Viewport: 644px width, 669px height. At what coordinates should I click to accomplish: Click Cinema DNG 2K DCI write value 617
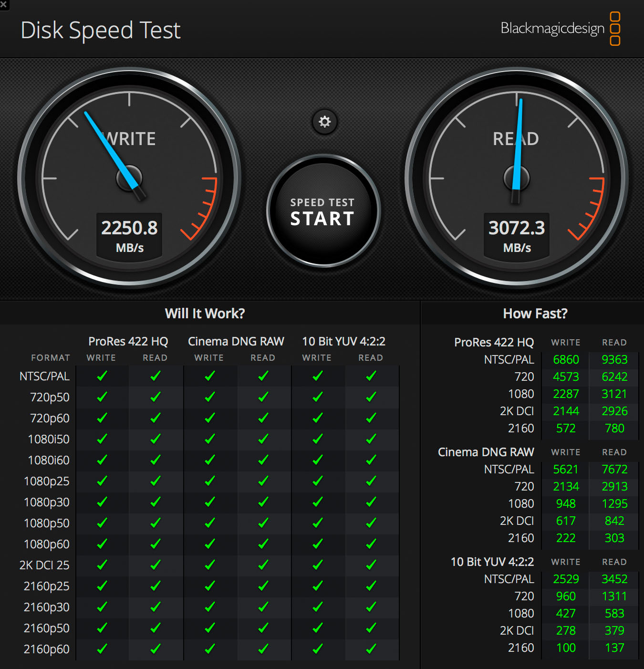(x=566, y=521)
